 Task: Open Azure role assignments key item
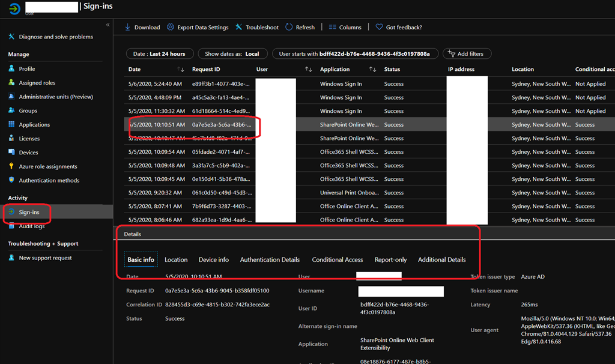[x=47, y=166]
